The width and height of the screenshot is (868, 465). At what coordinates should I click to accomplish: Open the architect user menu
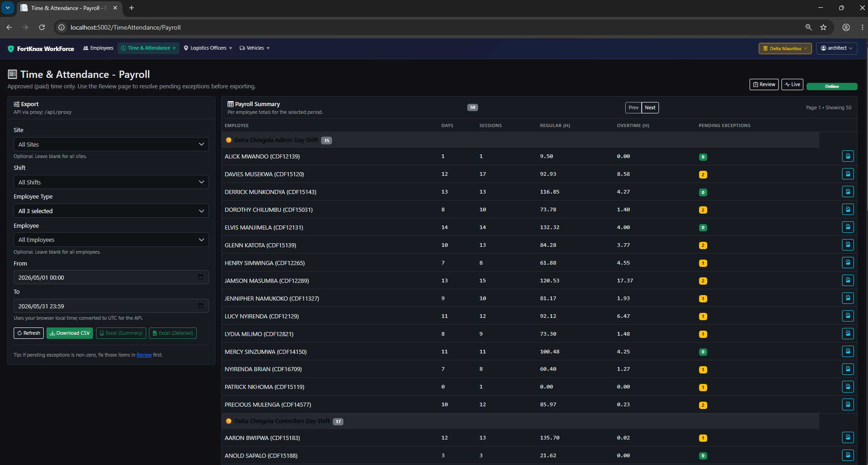[837, 48]
